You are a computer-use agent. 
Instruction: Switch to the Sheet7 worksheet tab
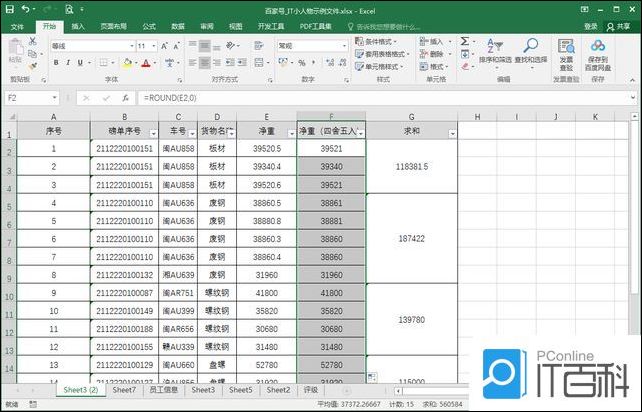[124, 390]
